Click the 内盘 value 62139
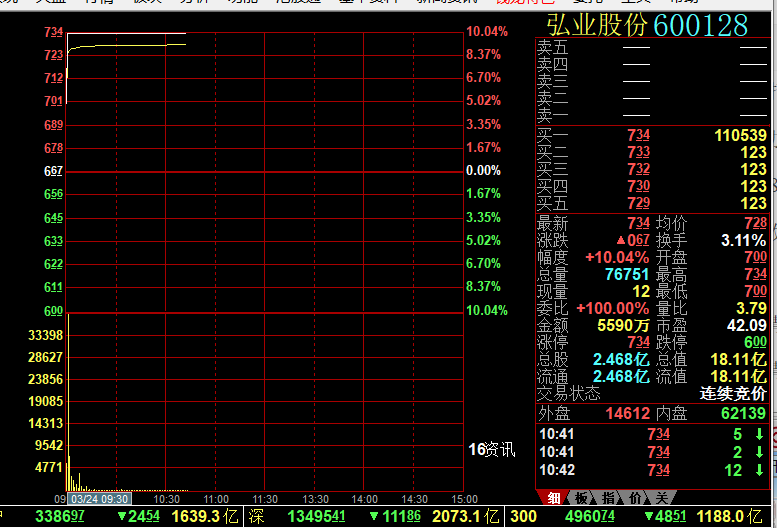 (x=743, y=413)
